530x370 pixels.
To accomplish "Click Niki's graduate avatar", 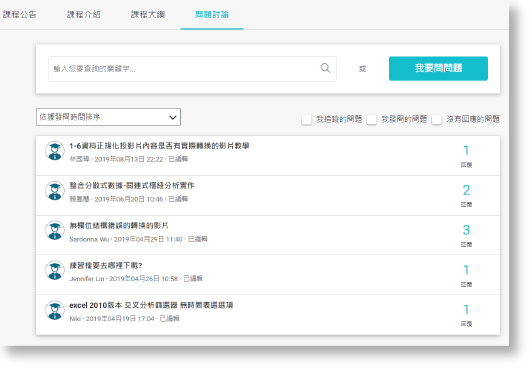I will pyautogui.click(x=55, y=310).
